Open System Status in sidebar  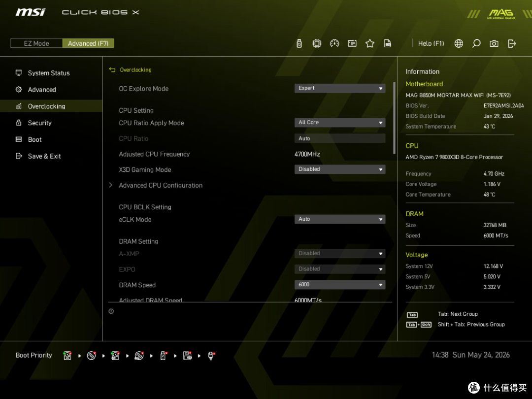pos(48,73)
